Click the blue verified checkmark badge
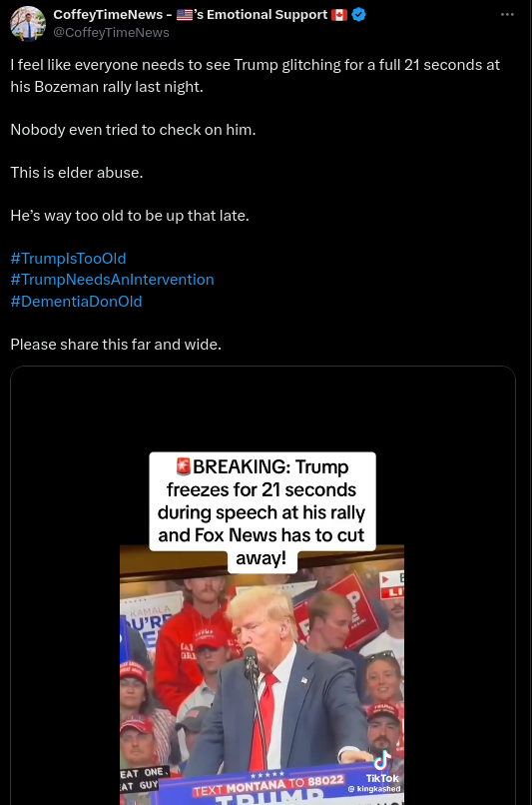 (358, 14)
